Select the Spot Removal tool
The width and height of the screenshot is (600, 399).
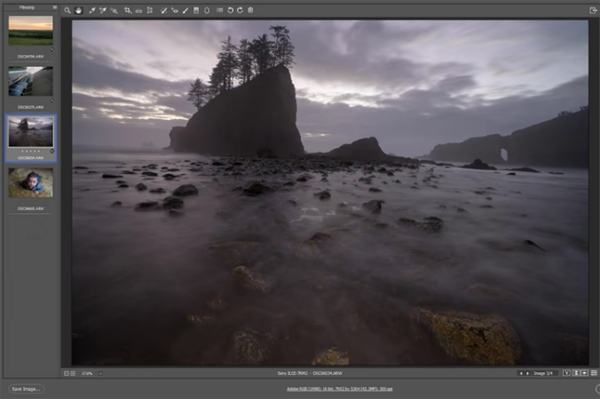click(x=164, y=10)
